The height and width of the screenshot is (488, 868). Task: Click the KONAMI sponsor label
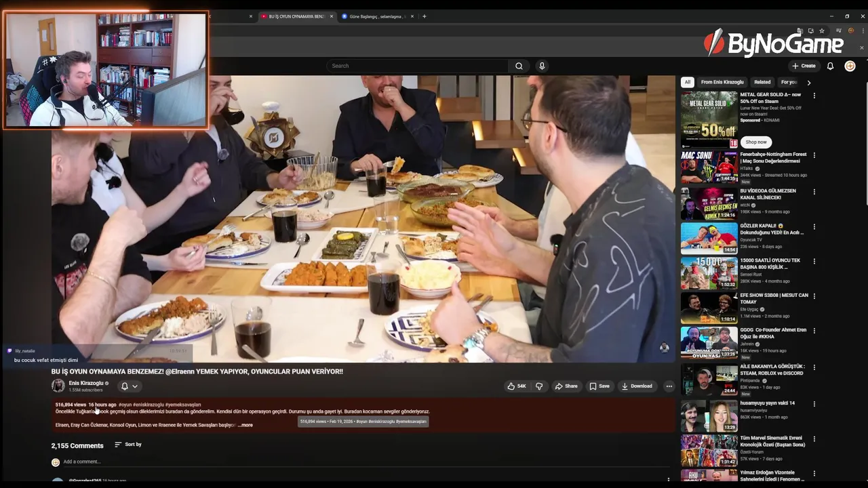pos(771,121)
